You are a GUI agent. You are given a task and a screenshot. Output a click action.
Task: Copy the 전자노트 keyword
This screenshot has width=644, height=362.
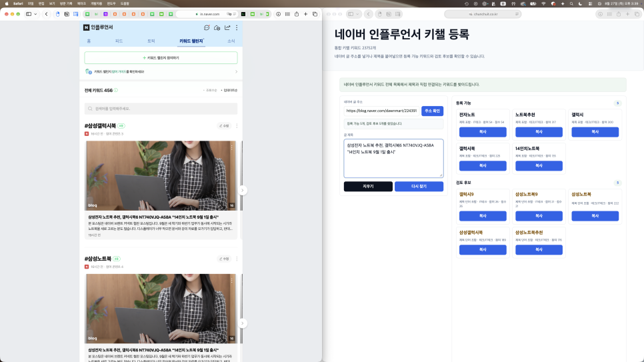(483, 132)
